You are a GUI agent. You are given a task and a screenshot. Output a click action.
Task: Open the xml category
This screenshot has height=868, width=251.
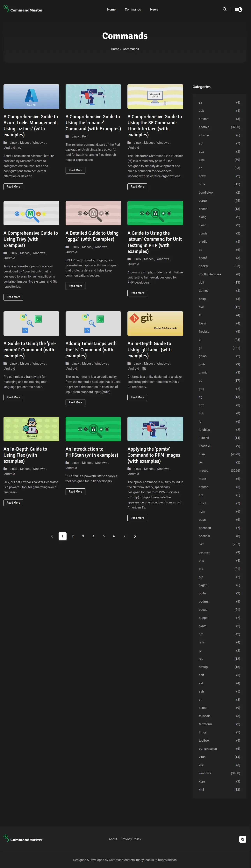pyautogui.click(x=219, y=790)
